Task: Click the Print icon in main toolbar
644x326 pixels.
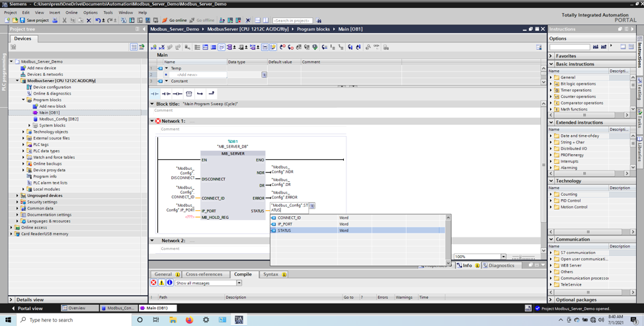Action: point(55,20)
